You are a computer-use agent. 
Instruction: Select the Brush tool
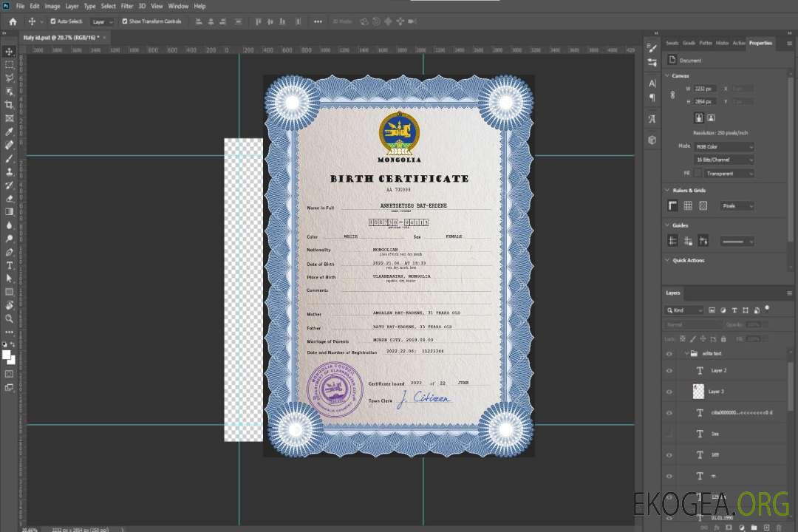(x=9, y=158)
